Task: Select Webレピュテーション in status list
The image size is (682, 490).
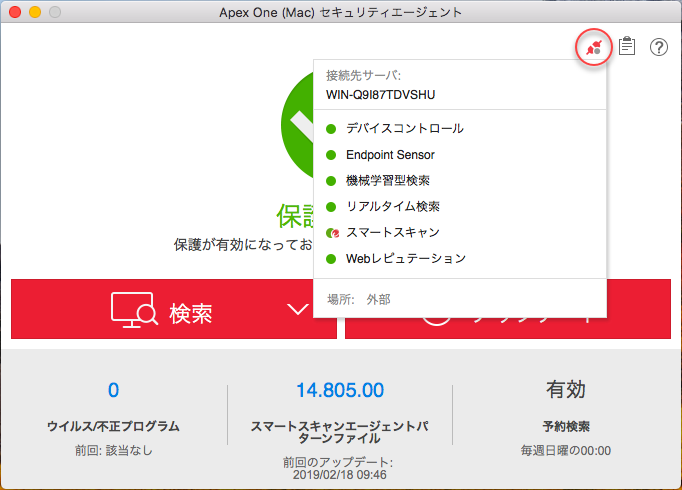Action: coord(405,259)
